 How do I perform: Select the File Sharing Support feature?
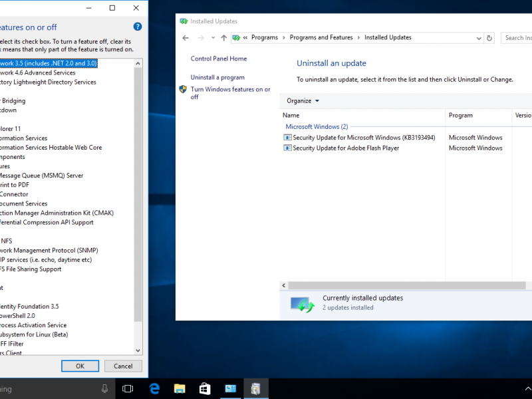[31, 269]
